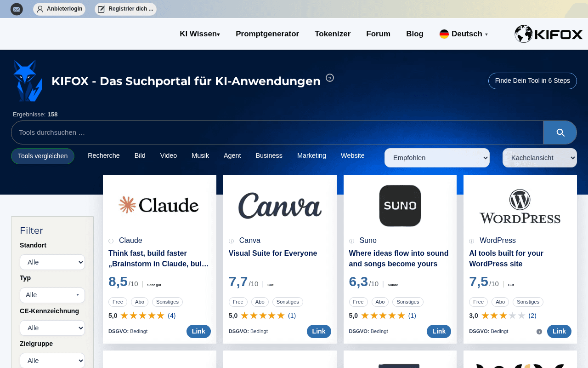Viewport: 588px width, 368px height.
Task: Click the Suno logo image
Action: [400, 206]
